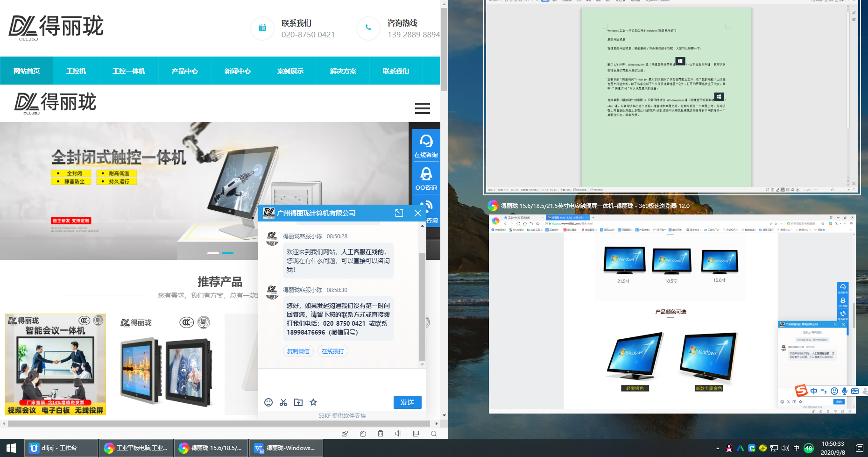Expand the hamburger menu beside the logo

click(x=422, y=108)
